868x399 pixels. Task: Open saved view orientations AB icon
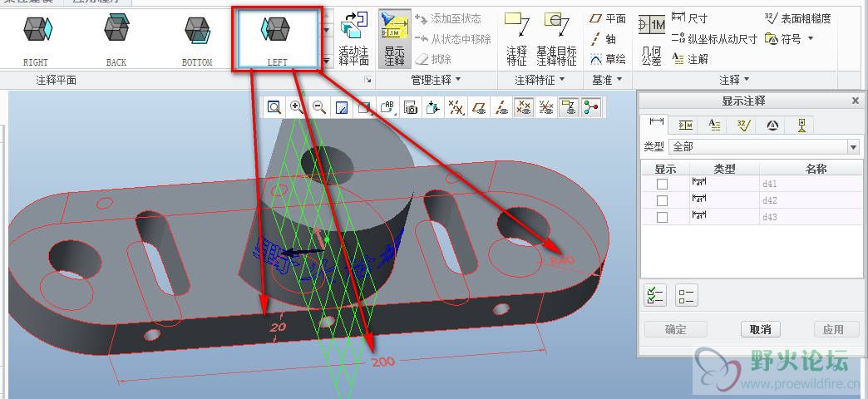point(387,107)
